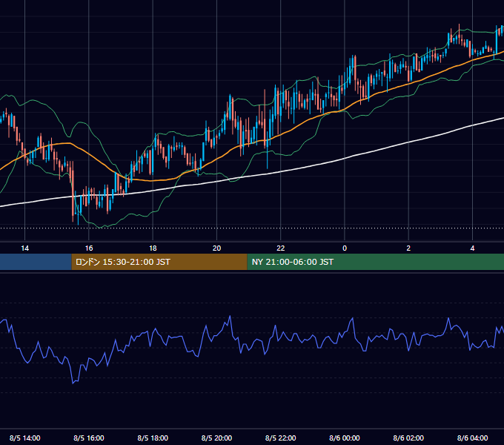The width and height of the screenshot is (504, 445).
Task: Click the '20' hour label on the time axis
Action: 216,248
